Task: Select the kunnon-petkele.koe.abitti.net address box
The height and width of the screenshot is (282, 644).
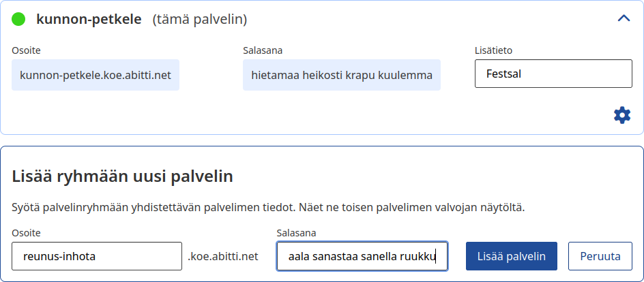Action: [96, 75]
